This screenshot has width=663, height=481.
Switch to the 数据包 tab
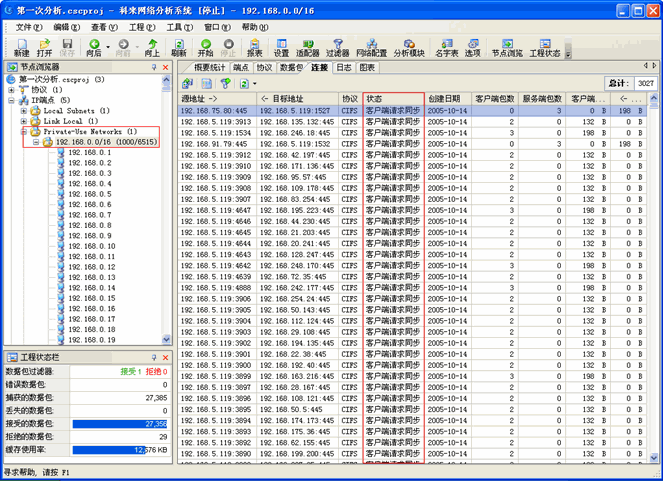[x=291, y=68]
